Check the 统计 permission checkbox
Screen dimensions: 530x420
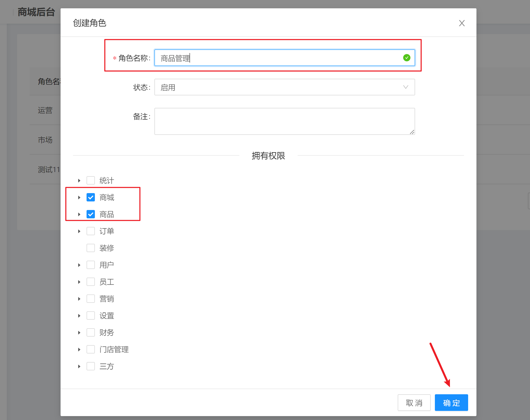[x=91, y=180]
